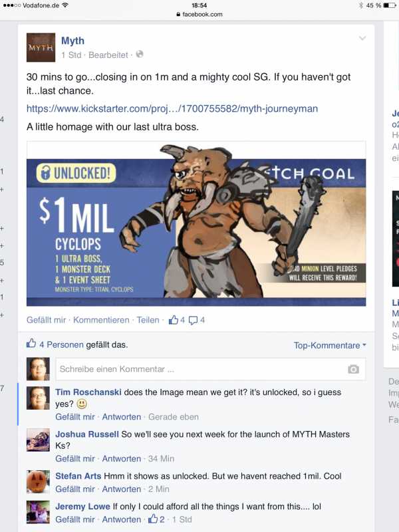Click the thumbs-up icon on Jeremy Lowe's comment
Image resolution: width=399 pixels, height=532 pixels.
click(x=153, y=519)
